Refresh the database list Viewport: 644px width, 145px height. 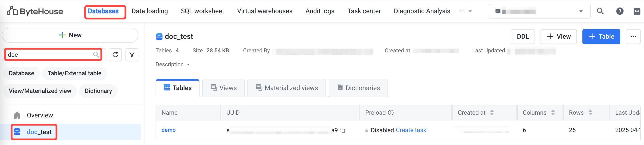point(115,54)
